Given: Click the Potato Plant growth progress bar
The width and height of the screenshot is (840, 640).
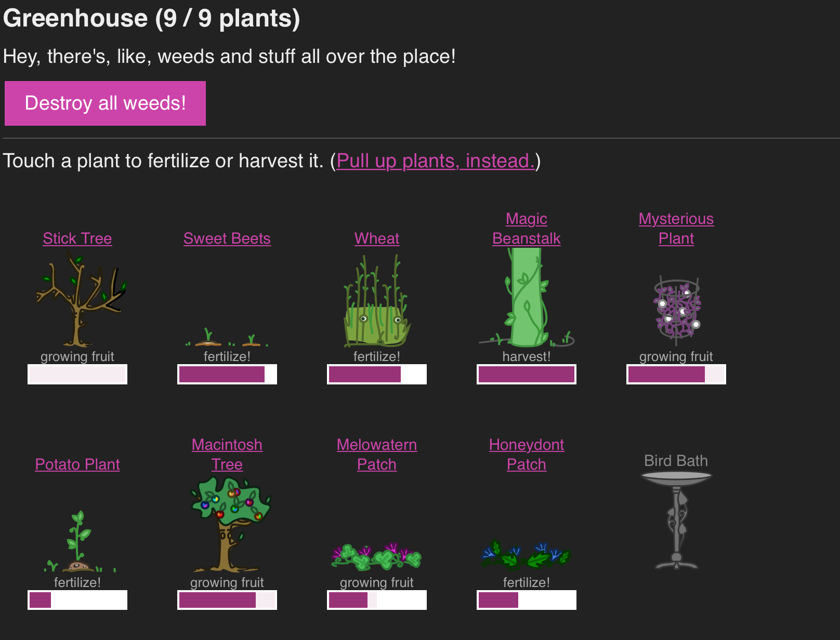Looking at the screenshot, I should (x=77, y=600).
